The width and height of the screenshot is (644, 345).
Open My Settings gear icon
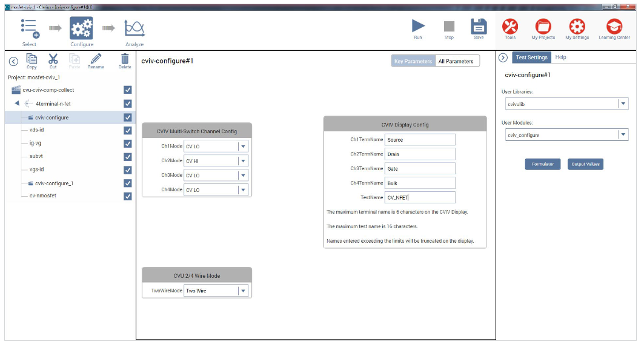(x=577, y=26)
